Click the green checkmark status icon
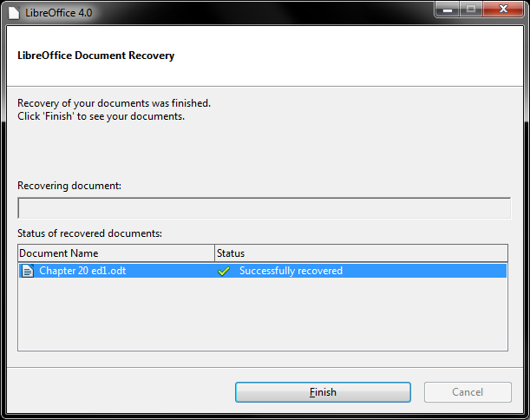The height and width of the screenshot is (420, 530). pyautogui.click(x=224, y=271)
